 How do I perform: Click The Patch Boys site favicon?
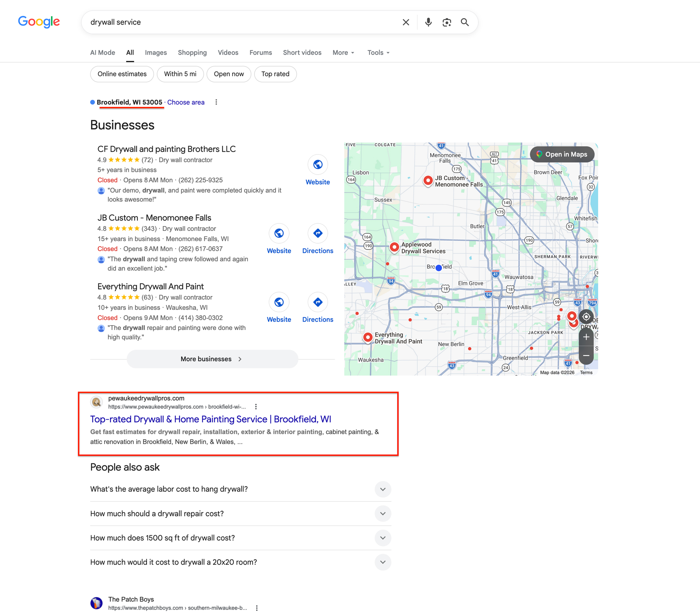(x=97, y=603)
